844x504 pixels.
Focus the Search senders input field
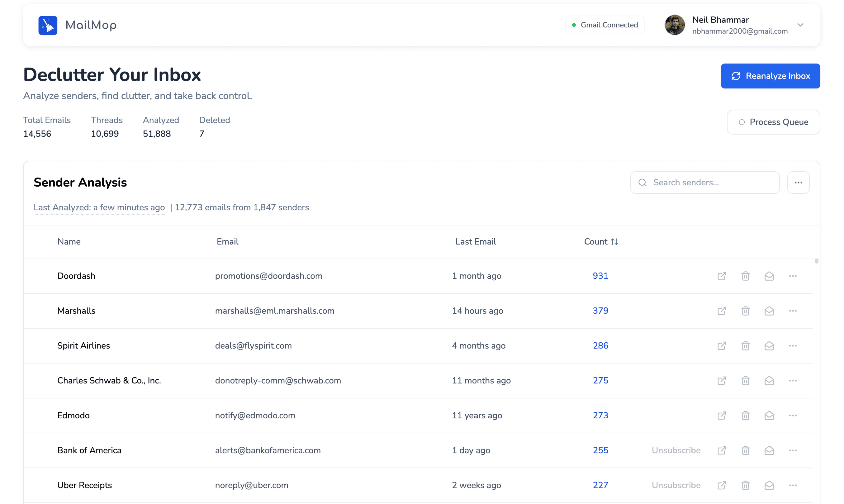point(705,183)
